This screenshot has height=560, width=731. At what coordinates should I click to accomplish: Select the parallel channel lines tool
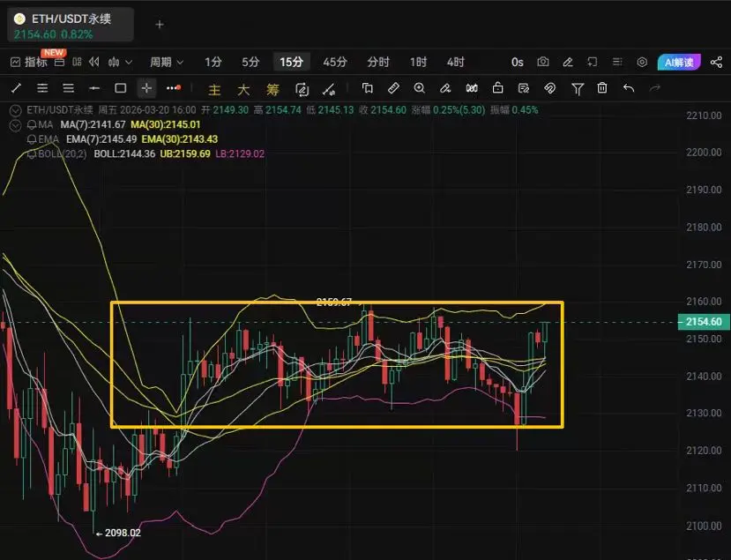click(42, 88)
